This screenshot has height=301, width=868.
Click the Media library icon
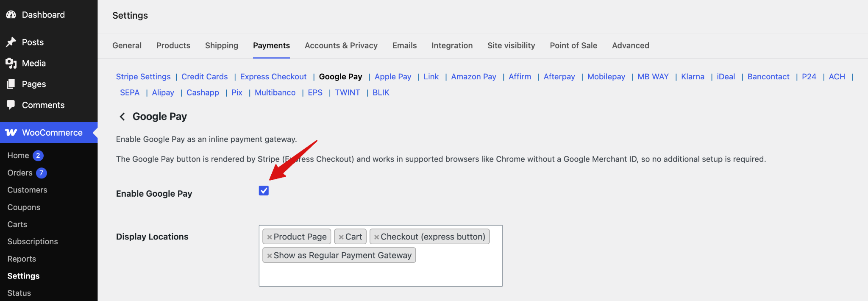click(11, 63)
